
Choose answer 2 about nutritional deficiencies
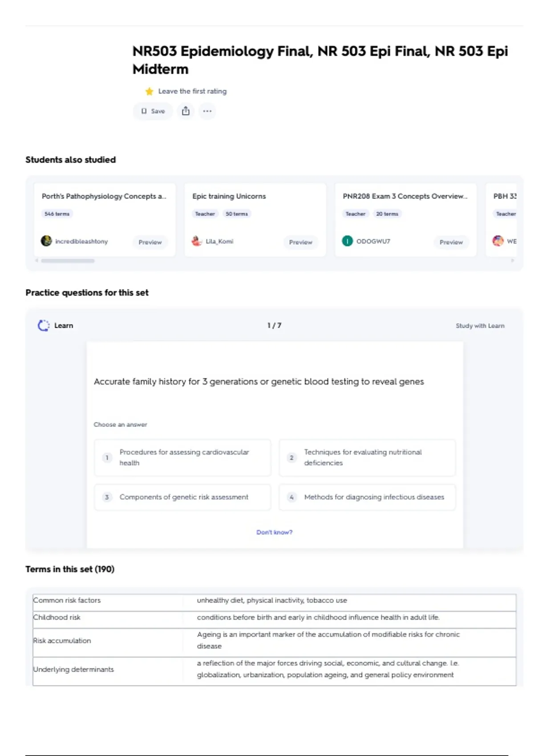pos(367,458)
